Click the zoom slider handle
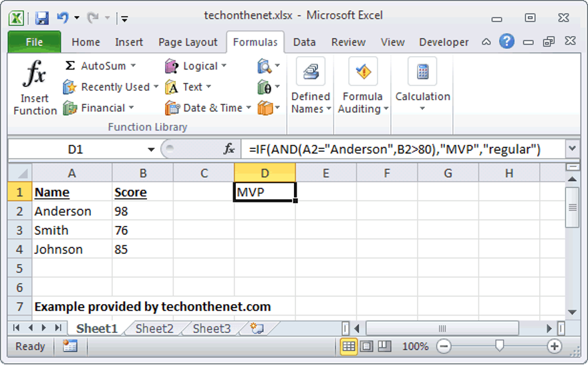The height and width of the screenshot is (365, 588). (499, 346)
